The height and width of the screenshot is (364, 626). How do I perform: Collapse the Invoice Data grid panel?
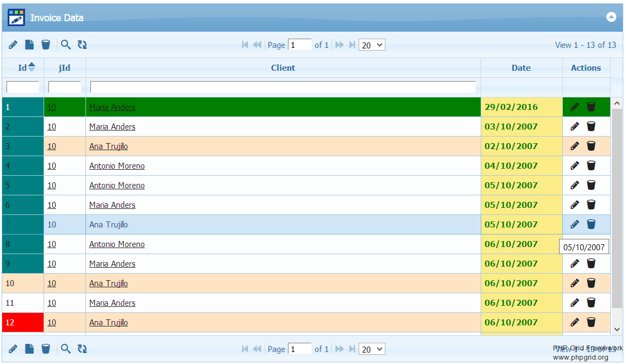click(611, 17)
